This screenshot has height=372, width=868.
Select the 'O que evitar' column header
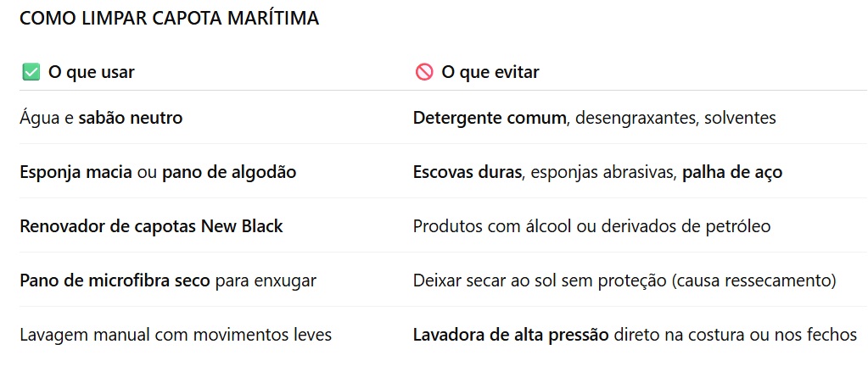coord(490,73)
